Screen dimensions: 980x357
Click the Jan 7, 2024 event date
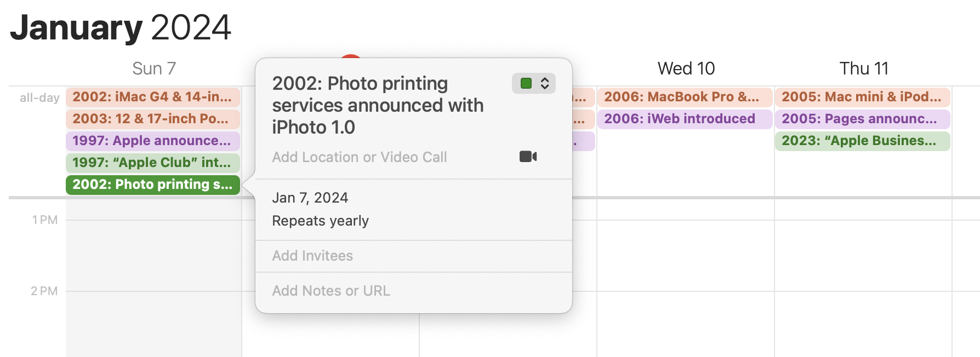(310, 198)
